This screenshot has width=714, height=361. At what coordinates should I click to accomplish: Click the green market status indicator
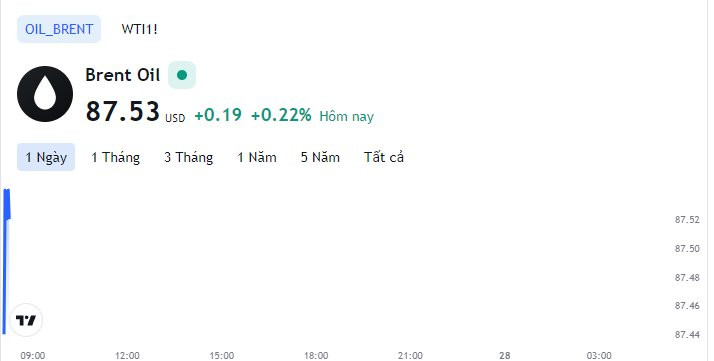coord(182,75)
